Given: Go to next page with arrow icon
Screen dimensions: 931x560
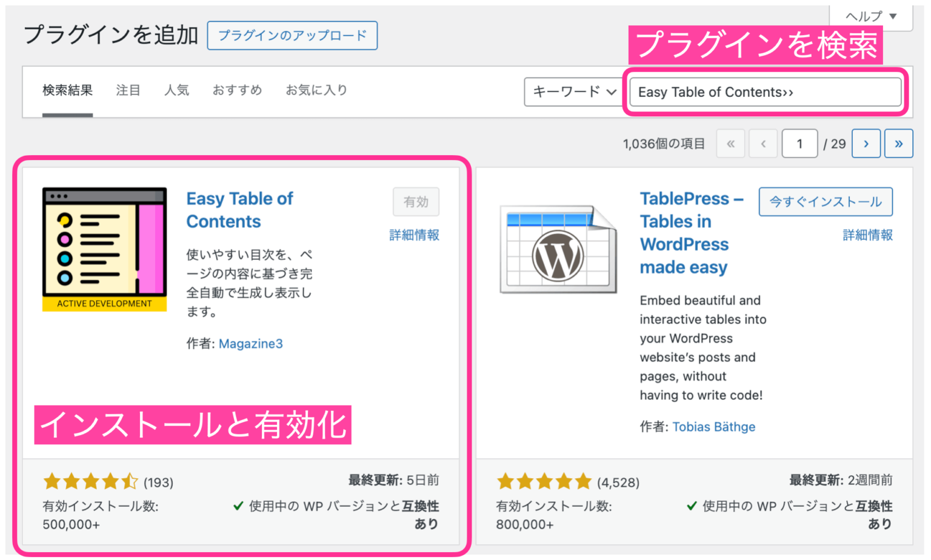Looking at the screenshot, I should pos(866,144).
